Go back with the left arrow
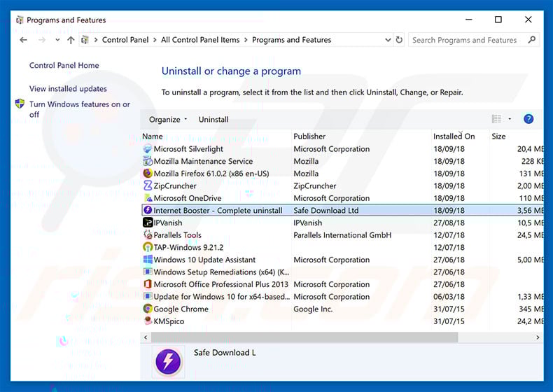The width and height of the screenshot is (553, 392). (23, 40)
